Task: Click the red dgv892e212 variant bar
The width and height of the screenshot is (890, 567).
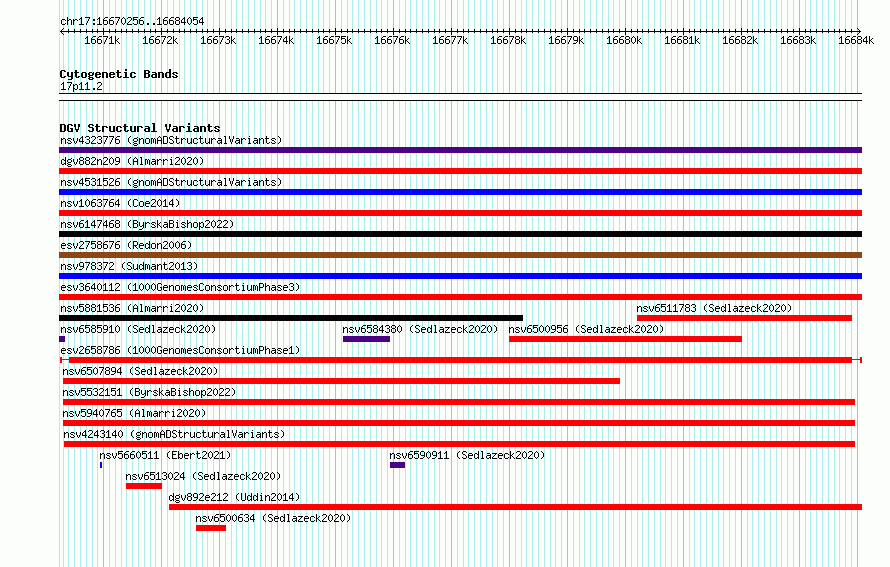Action: tap(515, 507)
